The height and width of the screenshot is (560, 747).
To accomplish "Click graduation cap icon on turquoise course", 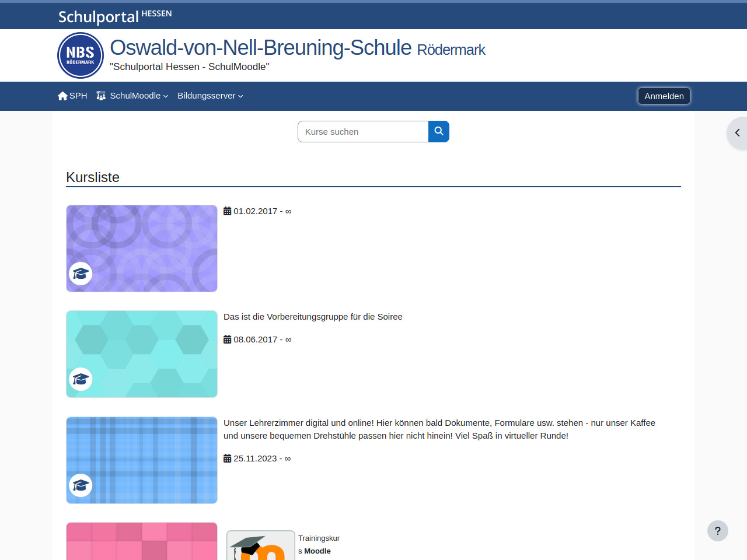I will tap(81, 380).
